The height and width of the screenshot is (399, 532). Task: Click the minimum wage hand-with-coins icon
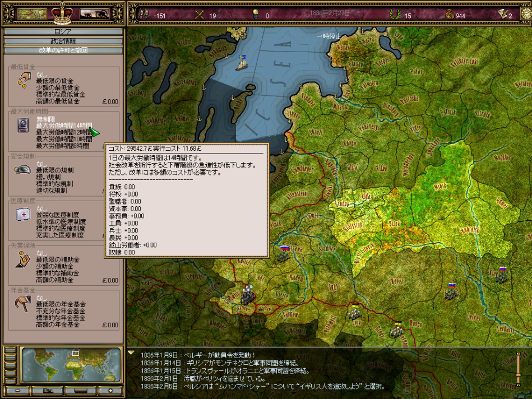[x=24, y=80]
